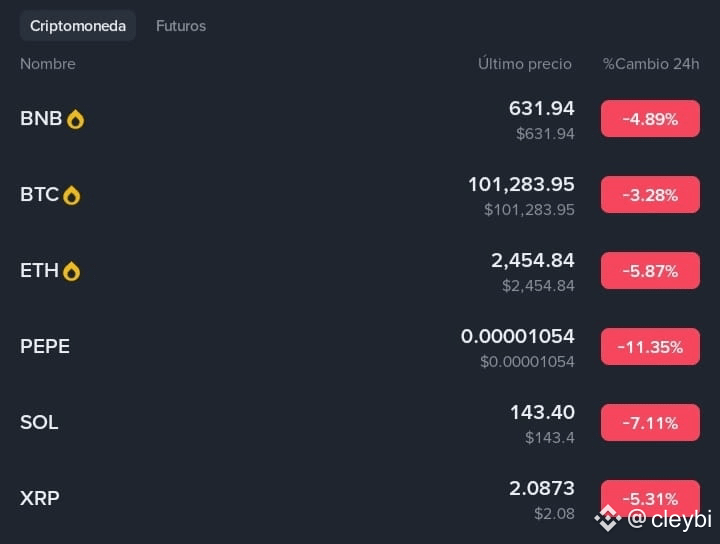Open the SOL coin row
This screenshot has width=720, height=544.
click(360, 423)
